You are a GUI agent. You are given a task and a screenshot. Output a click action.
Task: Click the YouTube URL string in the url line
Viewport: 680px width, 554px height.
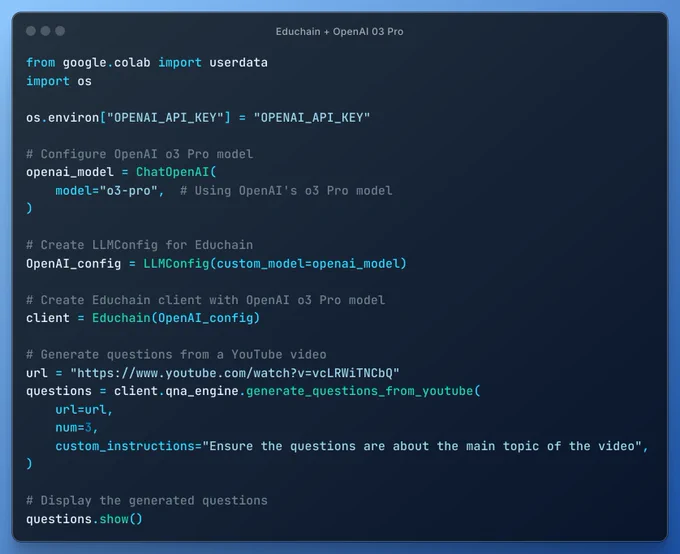pos(235,374)
